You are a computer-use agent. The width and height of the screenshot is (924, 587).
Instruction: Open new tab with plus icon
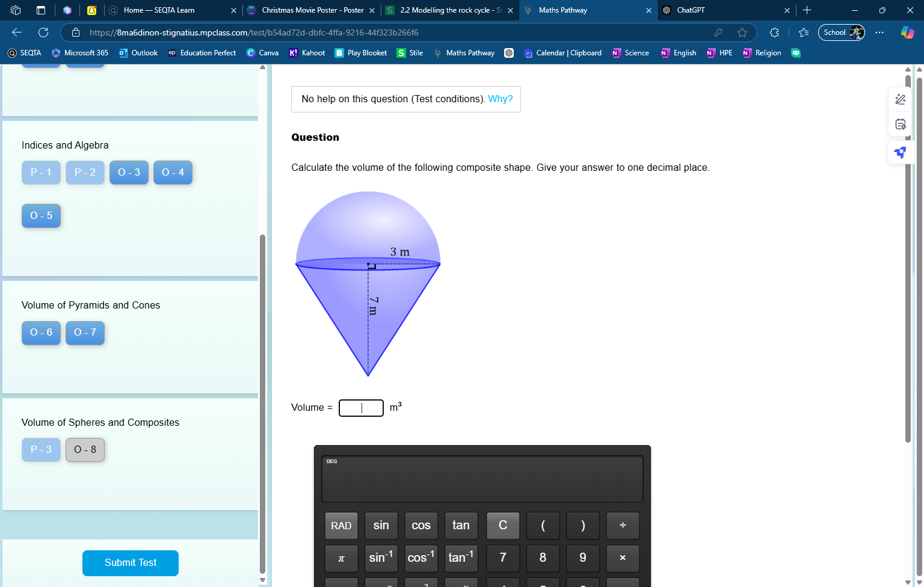click(807, 10)
